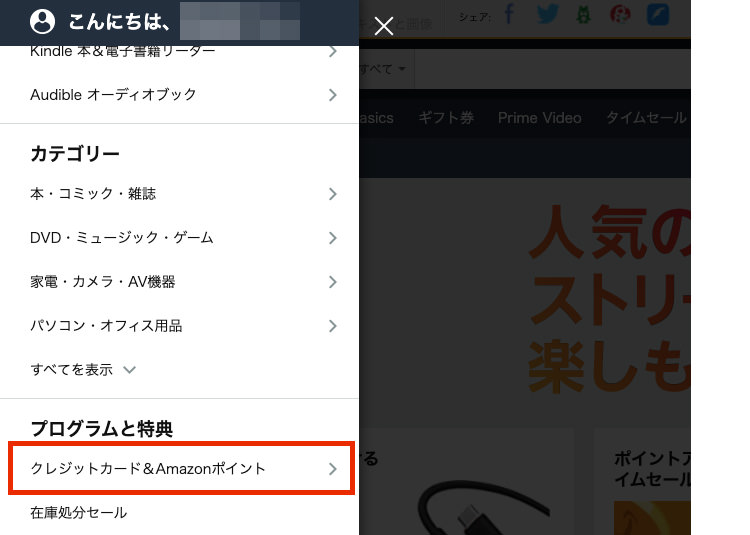Open 在庫処分セール link
Screen dimensions: 750x535
coord(78,513)
